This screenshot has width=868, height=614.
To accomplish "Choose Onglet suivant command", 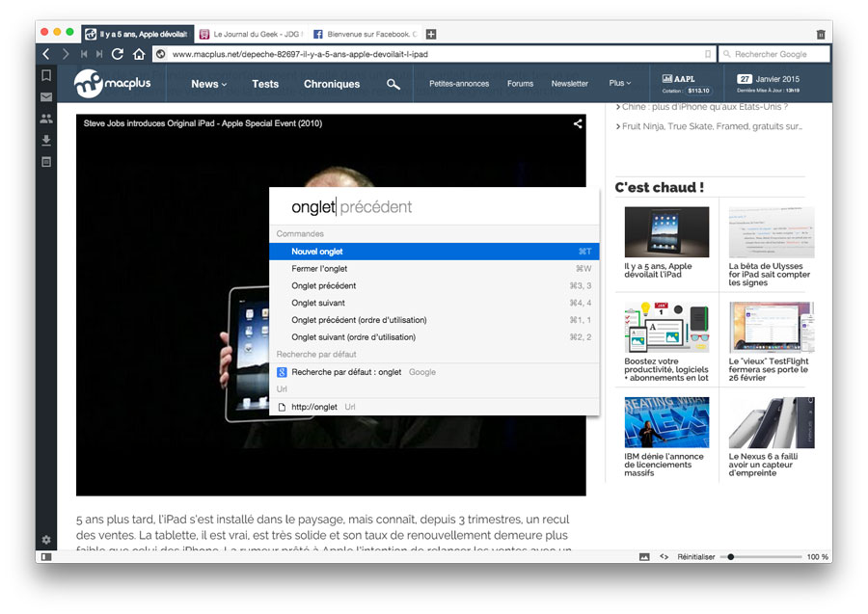I will (434, 303).
